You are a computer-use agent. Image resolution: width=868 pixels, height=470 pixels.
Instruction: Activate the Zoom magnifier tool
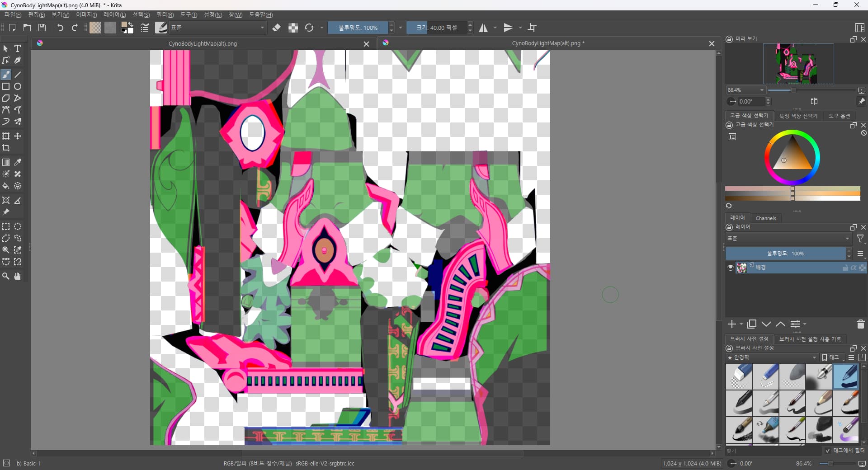coord(6,276)
